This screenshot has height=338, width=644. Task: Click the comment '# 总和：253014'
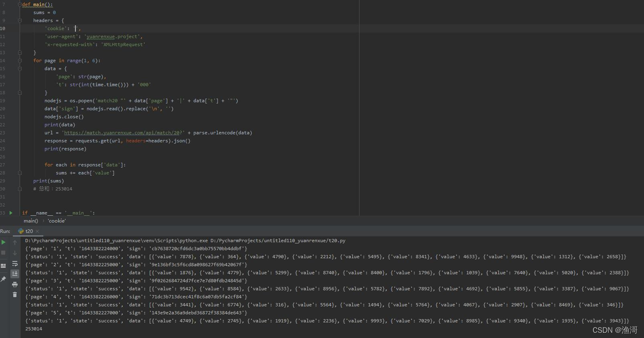coord(53,189)
